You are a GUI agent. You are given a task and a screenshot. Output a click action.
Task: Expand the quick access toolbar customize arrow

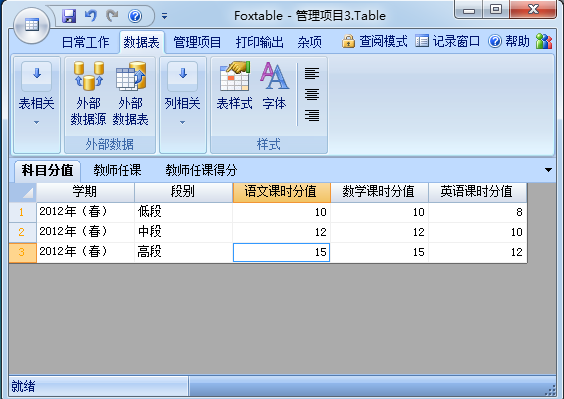pyautogui.click(x=164, y=16)
